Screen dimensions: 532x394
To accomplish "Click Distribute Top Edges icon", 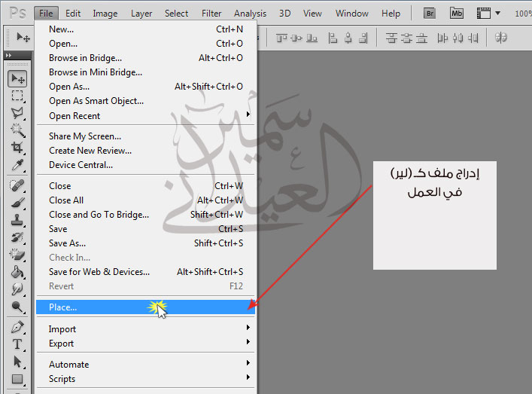I will pyautogui.click(x=391, y=38).
